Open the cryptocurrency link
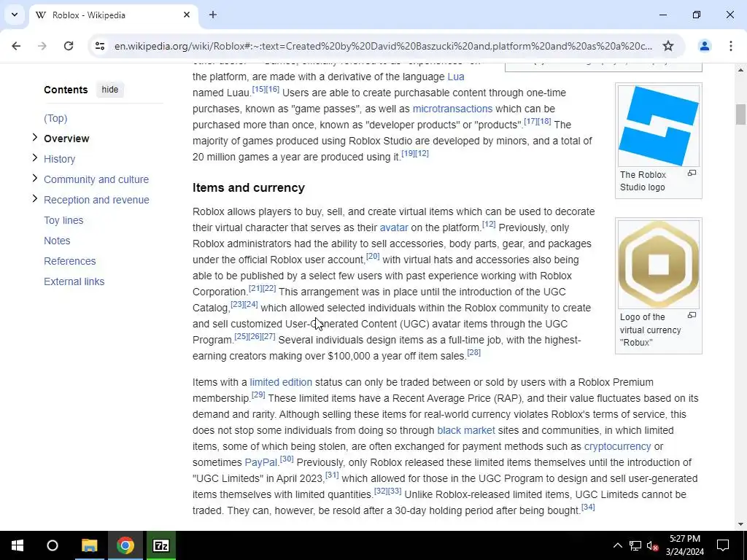 (617, 447)
